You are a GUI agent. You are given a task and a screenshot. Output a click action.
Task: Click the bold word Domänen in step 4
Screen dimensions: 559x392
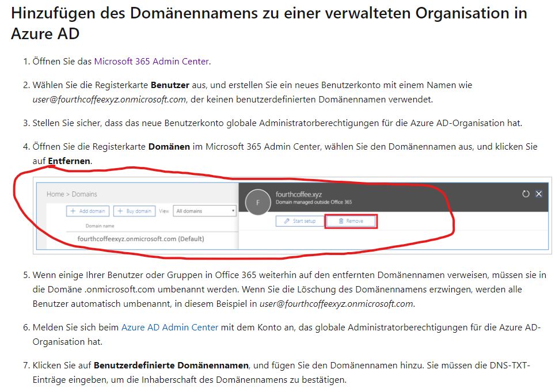click(169, 146)
